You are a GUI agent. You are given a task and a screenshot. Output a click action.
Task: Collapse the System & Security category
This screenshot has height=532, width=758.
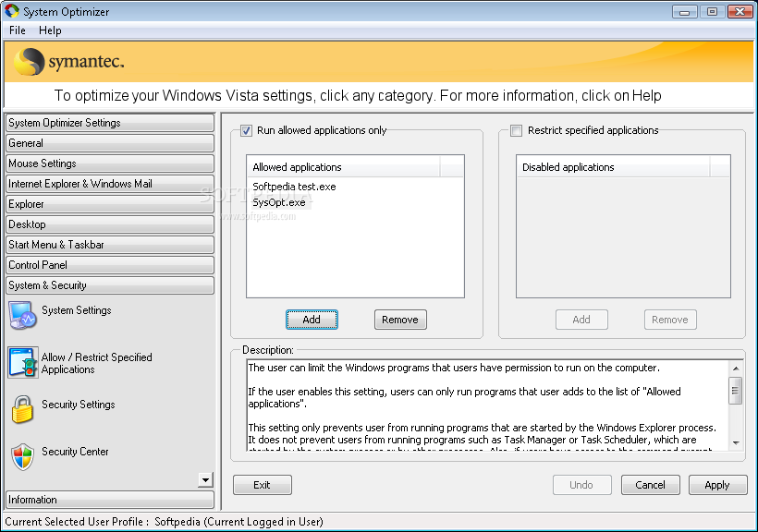(110, 285)
